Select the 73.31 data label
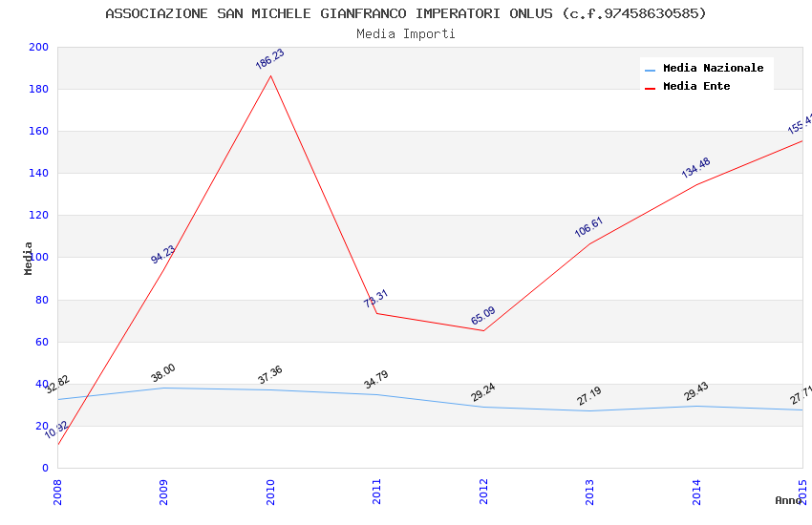 coord(376,299)
